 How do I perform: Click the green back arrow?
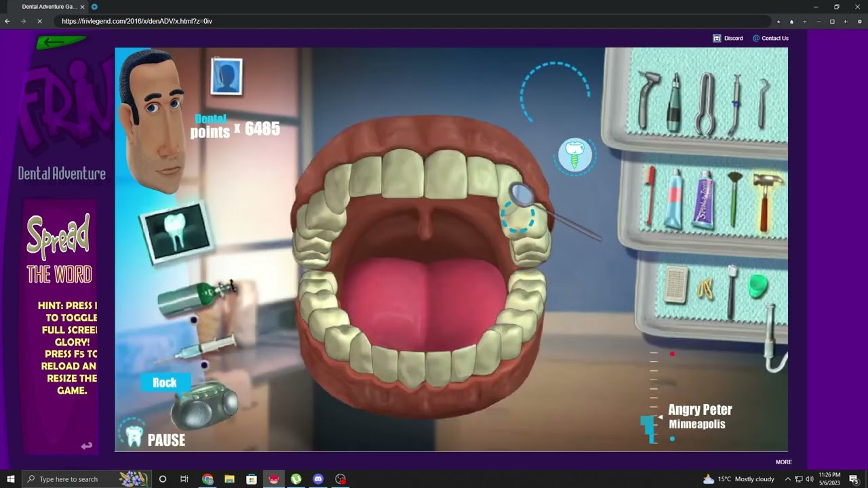[61, 43]
